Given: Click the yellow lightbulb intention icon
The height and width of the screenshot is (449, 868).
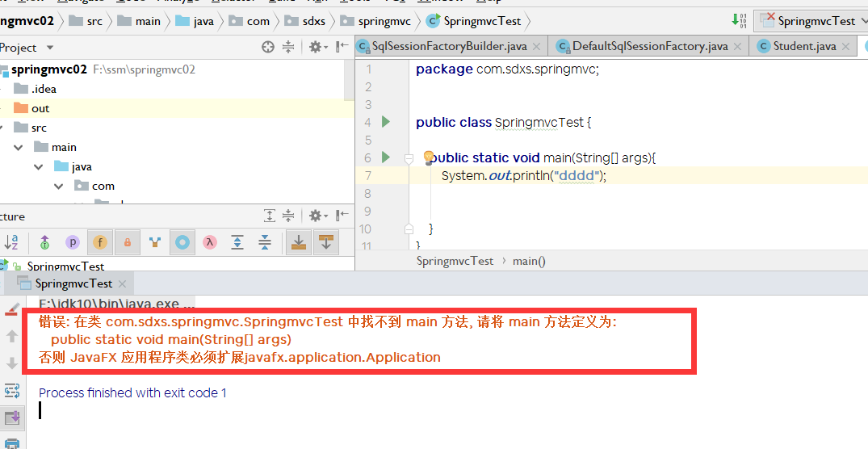Looking at the screenshot, I should point(429,157).
